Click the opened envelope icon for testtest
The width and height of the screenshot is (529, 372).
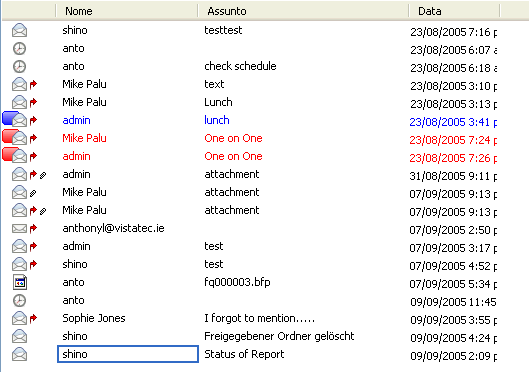pos(20,30)
